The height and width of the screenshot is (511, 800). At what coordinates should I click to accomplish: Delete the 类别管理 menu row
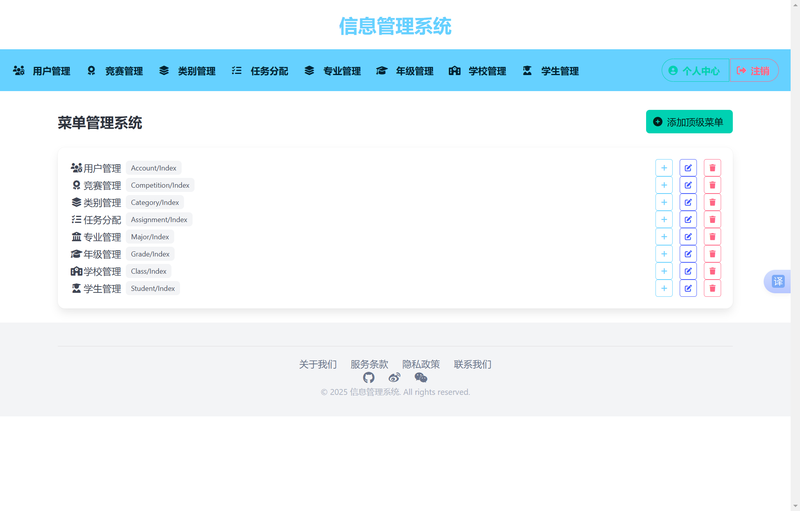point(712,202)
